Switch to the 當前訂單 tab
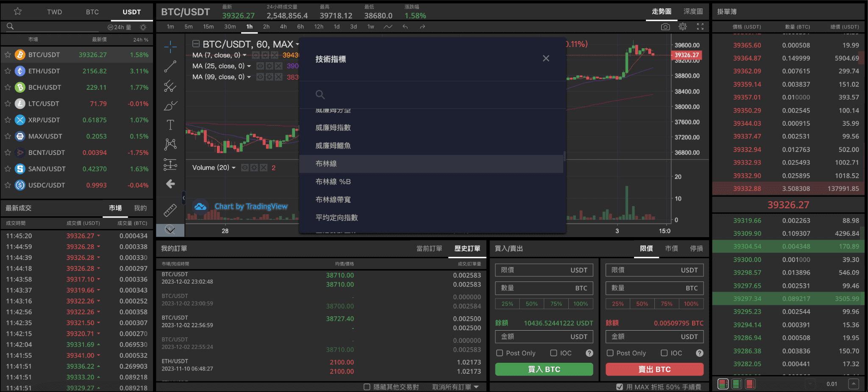Viewport: 868px width, 392px height. 429,249
